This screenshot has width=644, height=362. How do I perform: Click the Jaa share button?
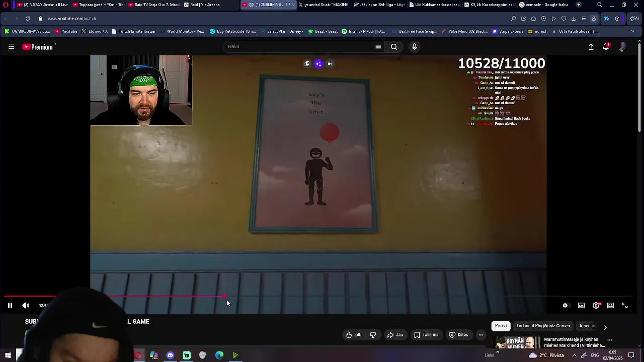click(395, 335)
